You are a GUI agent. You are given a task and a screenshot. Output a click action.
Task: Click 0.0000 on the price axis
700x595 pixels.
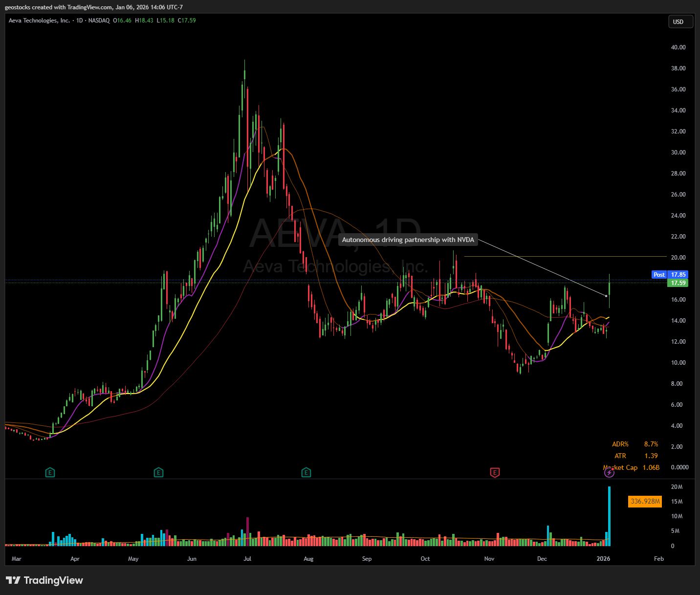click(x=680, y=467)
